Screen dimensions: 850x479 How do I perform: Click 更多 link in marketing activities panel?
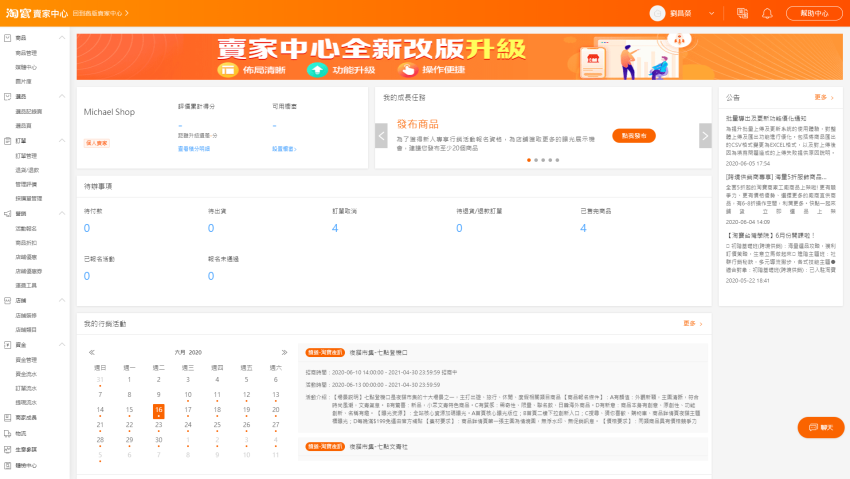692,323
